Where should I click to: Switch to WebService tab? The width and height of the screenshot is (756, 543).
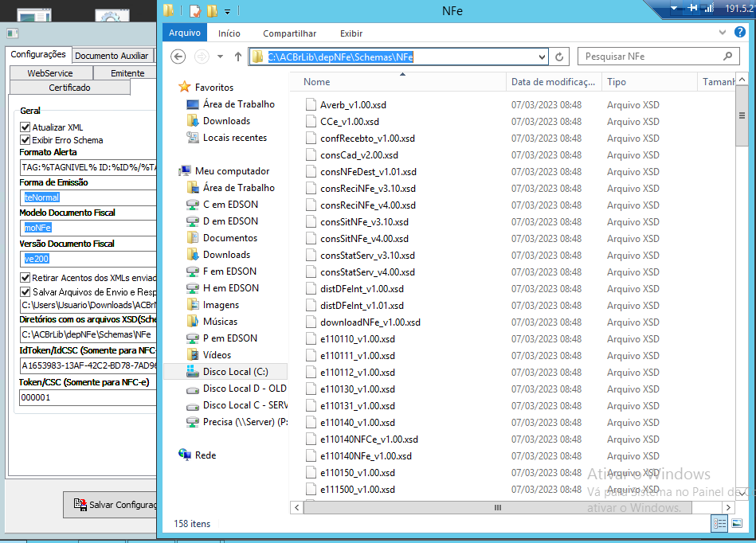[x=51, y=73]
